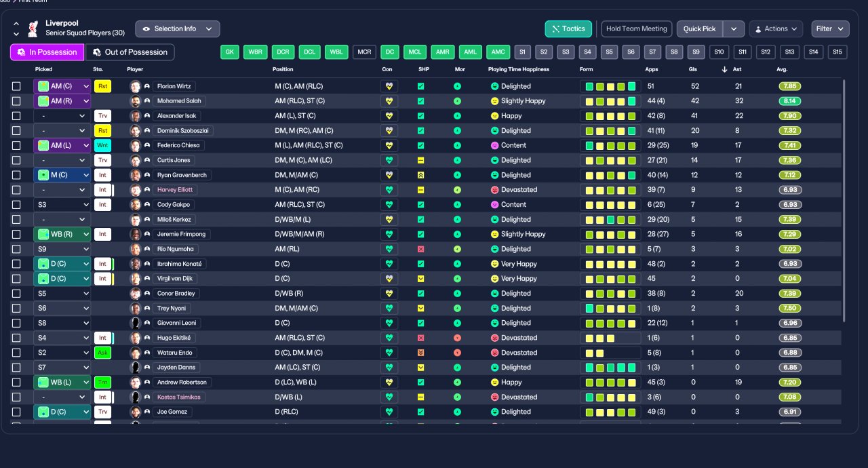Click Miloš Kerkez's player portrait
This screenshot has width=868, height=468.
135,220
